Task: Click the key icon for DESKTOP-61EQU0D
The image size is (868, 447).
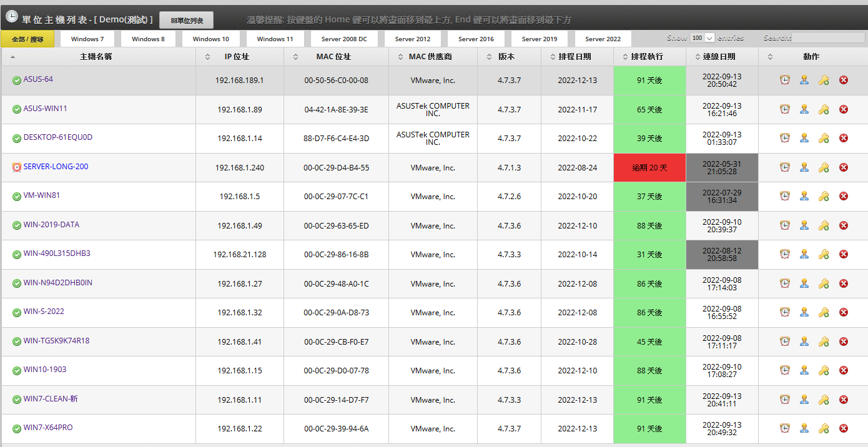Action: tap(824, 138)
